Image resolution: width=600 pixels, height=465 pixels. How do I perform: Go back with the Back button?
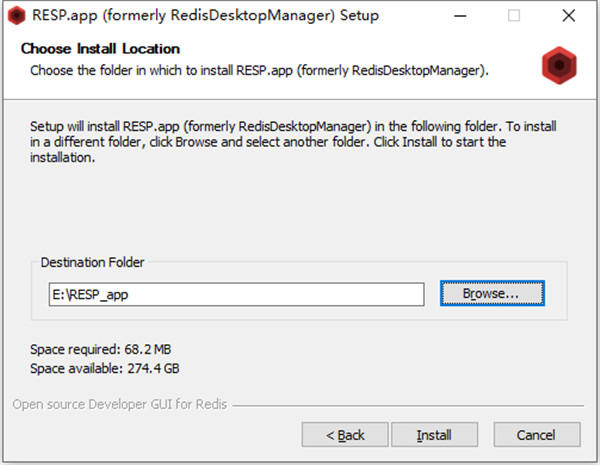(x=345, y=435)
